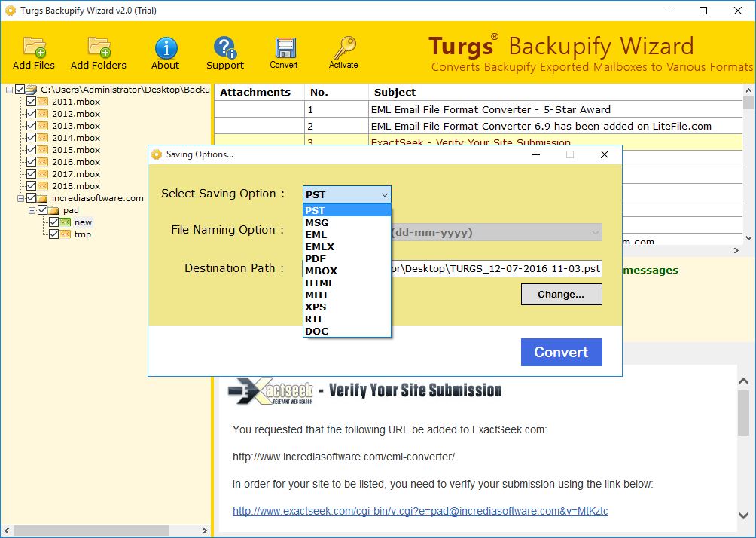
Task: Open the Support help icon
Action: (224, 47)
